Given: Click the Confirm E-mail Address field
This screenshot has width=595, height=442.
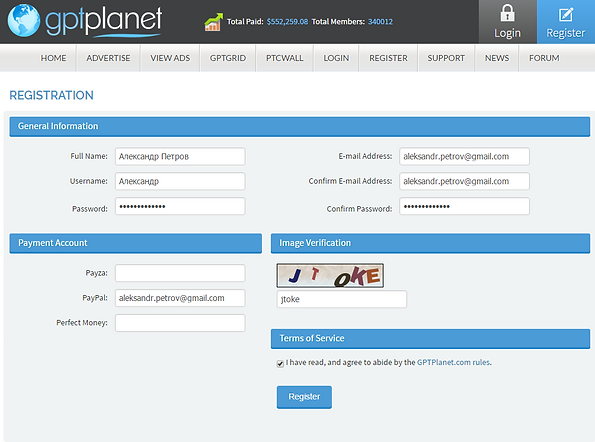Looking at the screenshot, I should [464, 181].
